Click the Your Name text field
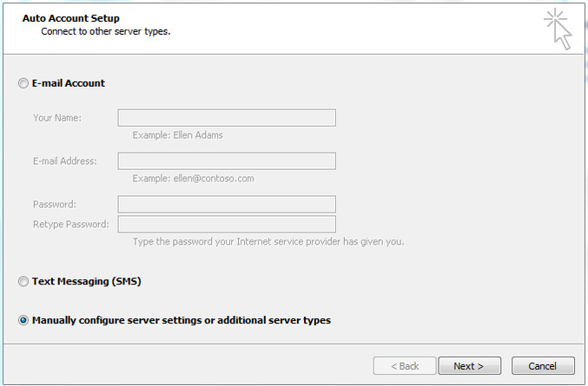Image resolution: width=588 pixels, height=386 pixels. 227,118
